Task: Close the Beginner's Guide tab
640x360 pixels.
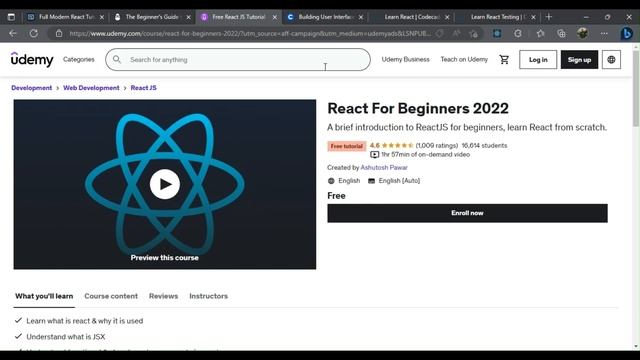Action: pos(188,17)
